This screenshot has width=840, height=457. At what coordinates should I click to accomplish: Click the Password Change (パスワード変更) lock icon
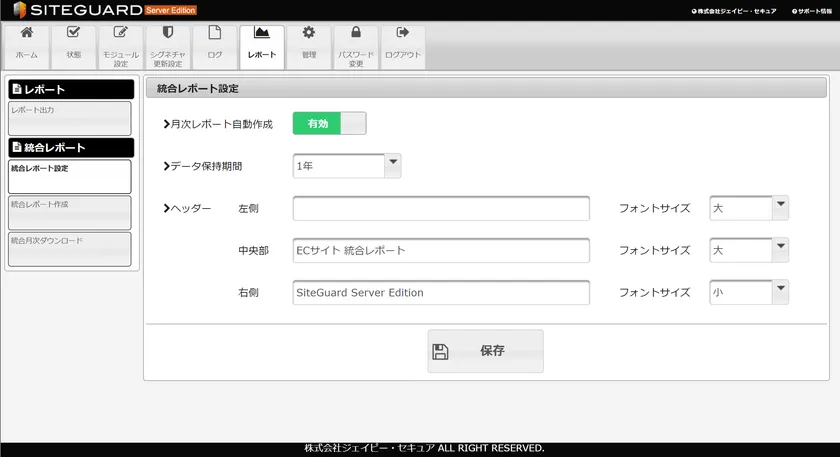tap(355, 33)
